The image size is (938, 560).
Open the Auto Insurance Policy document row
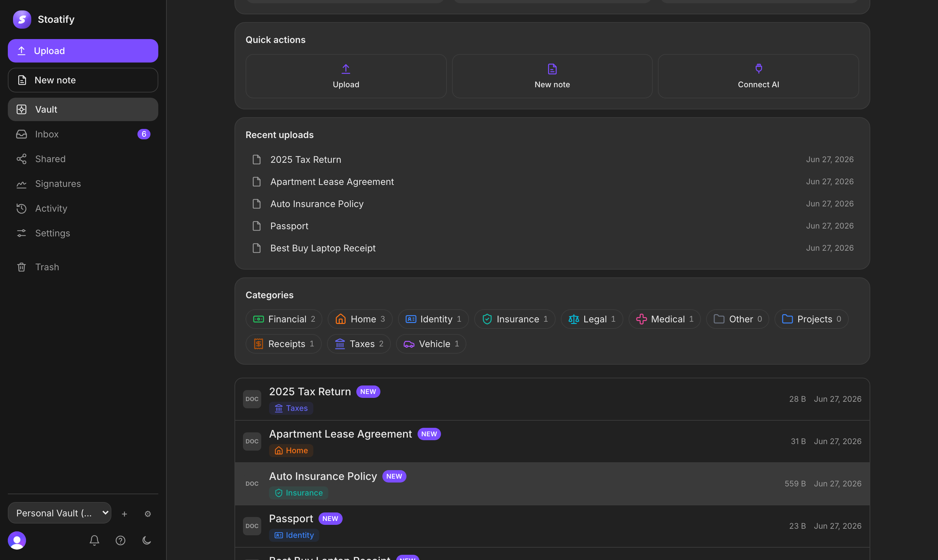click(552, 484)
